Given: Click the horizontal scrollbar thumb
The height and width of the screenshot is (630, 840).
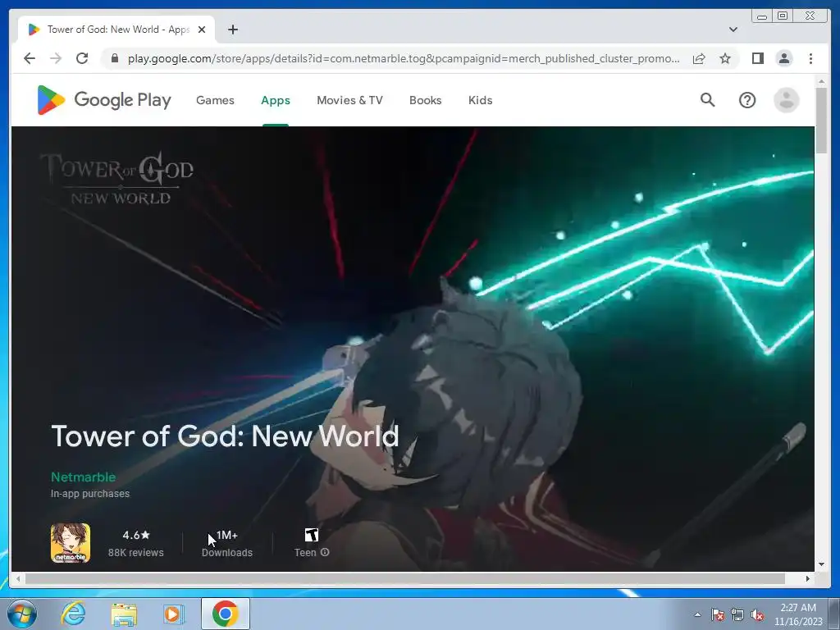Looking at the screenshot, I should pos(405,578).
